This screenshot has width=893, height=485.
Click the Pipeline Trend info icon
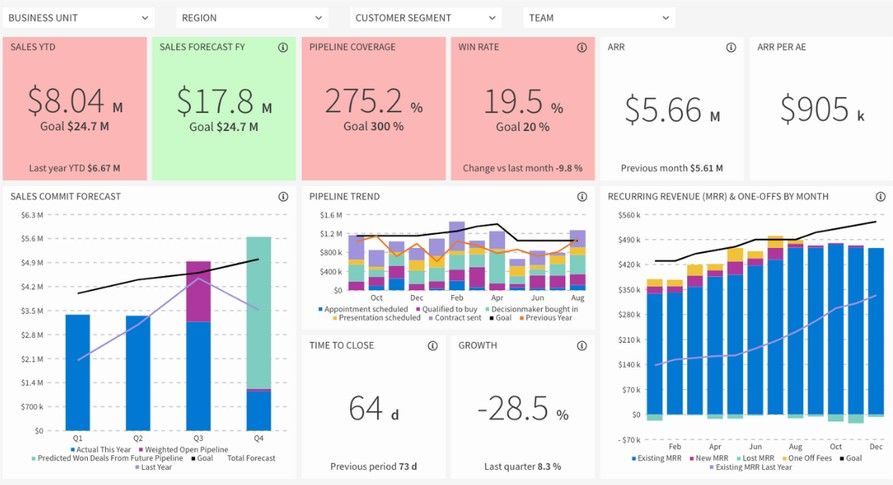(581, 196)
